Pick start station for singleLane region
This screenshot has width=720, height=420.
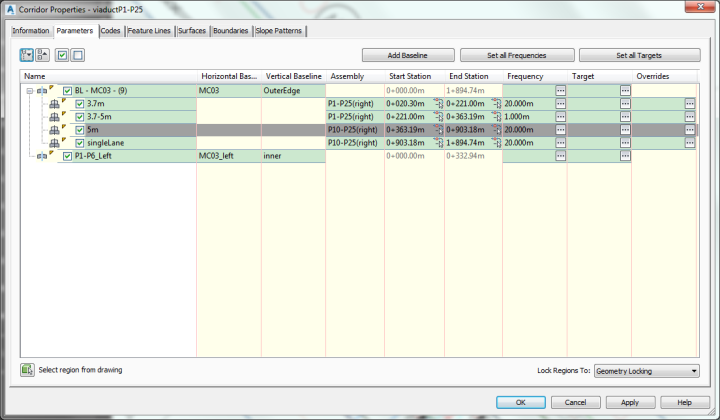439,143
